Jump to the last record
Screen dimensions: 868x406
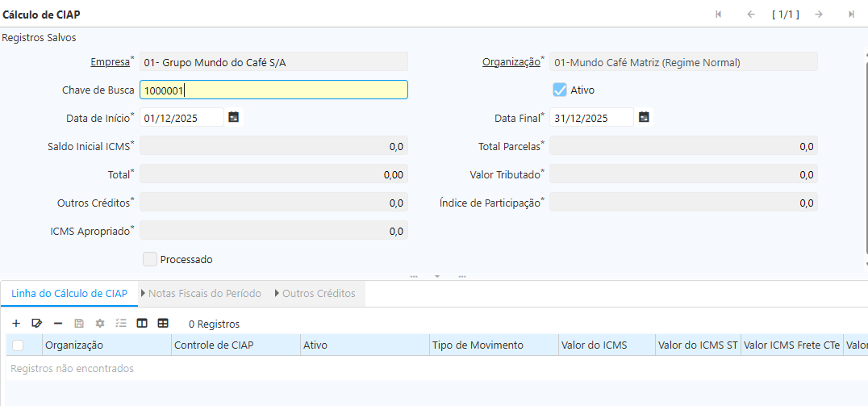(851, 15)
